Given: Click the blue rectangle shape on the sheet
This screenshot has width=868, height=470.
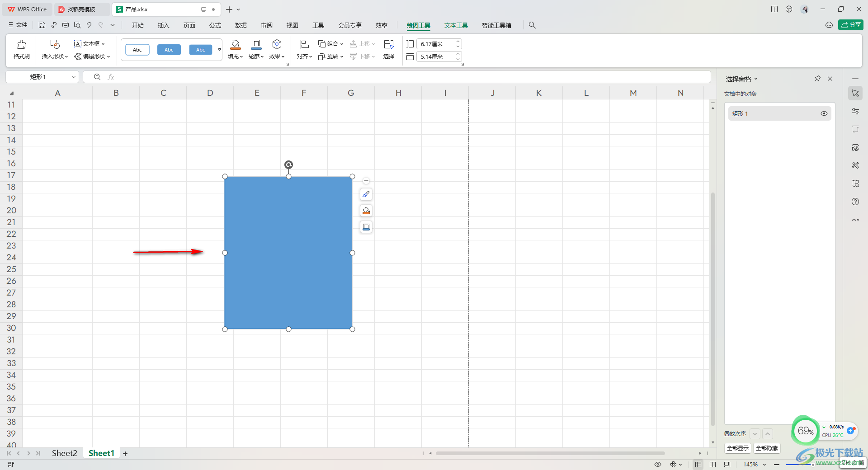Looking at the screenshot, I should click(x=288, y=253).
